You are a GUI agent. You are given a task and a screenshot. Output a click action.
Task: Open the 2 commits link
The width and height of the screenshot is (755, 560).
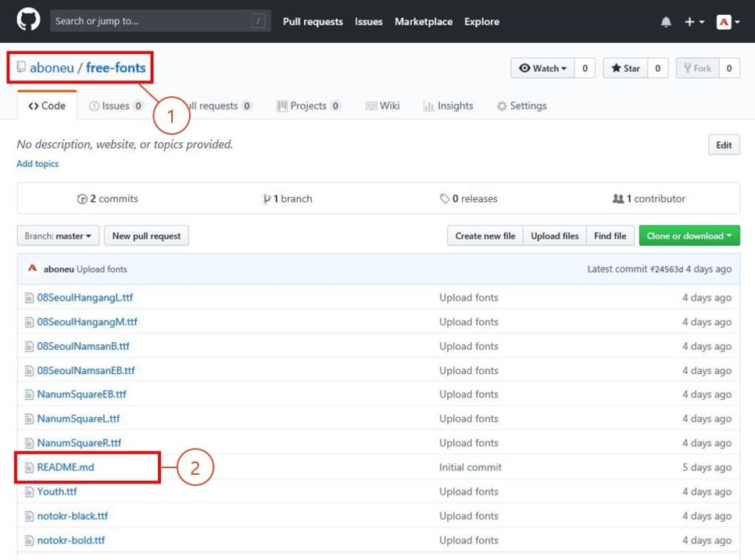(x=108, y=198)
